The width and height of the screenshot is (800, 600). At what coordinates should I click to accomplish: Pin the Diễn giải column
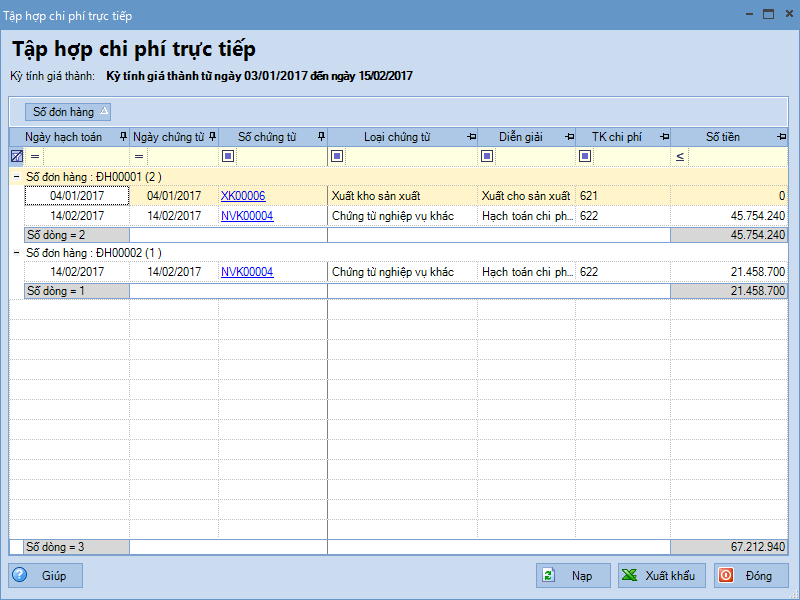pyautogui.click(x=569, y=137)
